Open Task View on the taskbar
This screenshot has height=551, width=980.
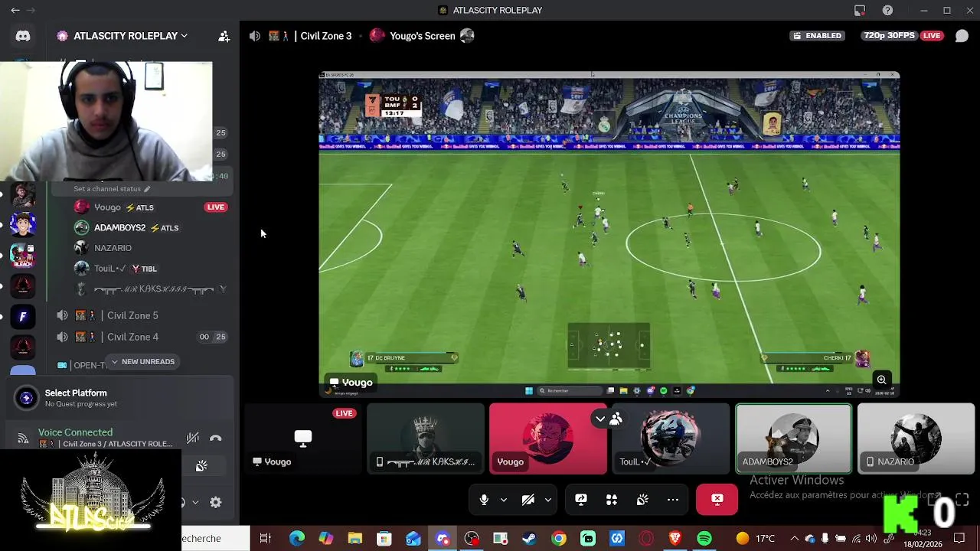[266, 539]
